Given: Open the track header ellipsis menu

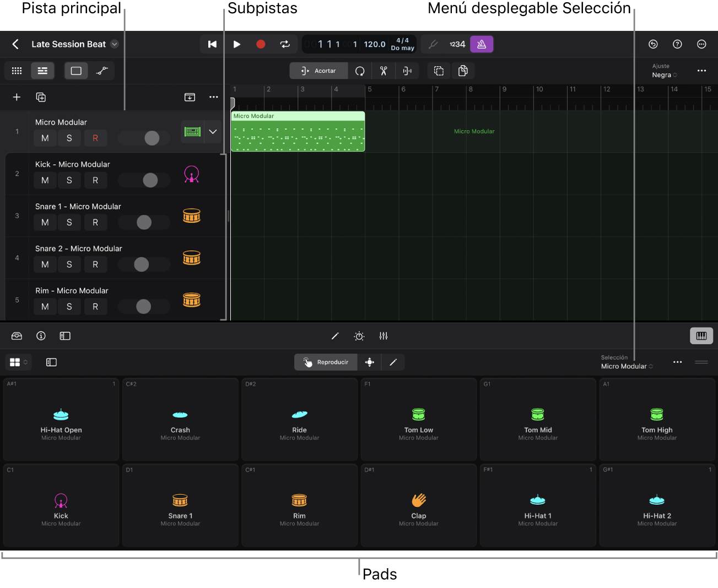Looking at the screenshot, I should [214, 97].
